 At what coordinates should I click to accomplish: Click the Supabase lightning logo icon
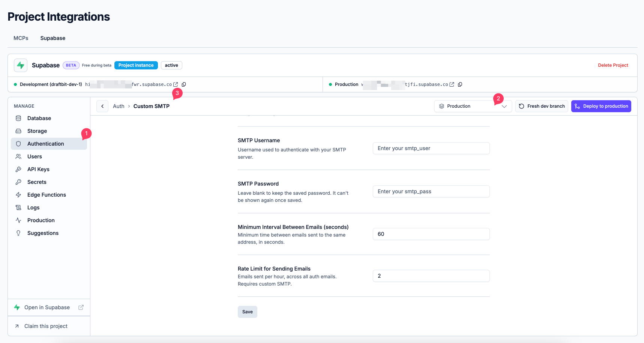(21, 65)
